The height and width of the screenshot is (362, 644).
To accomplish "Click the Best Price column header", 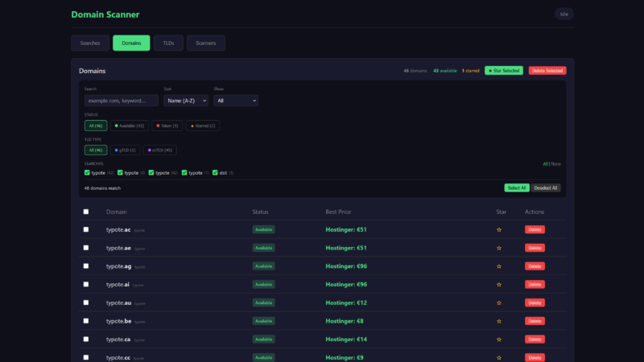I will point(338,212).
